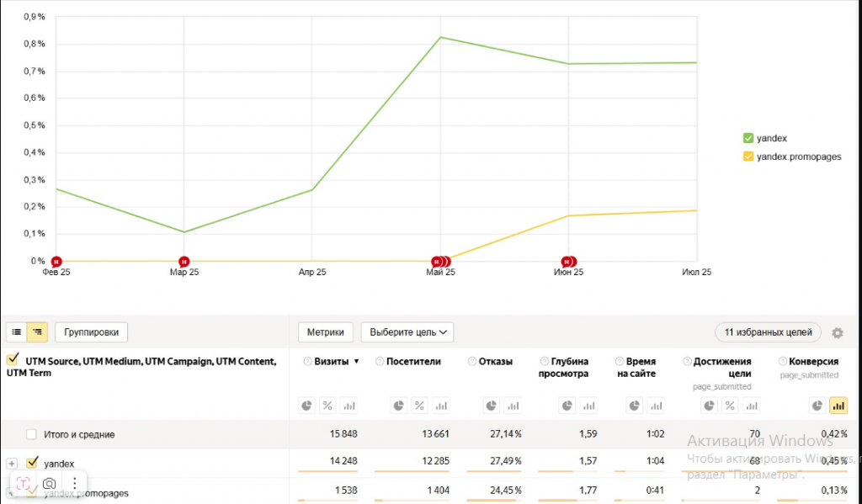862x504 pixels.
Task: Open the Выберите цель dropdown
Action: coord(407,332)
